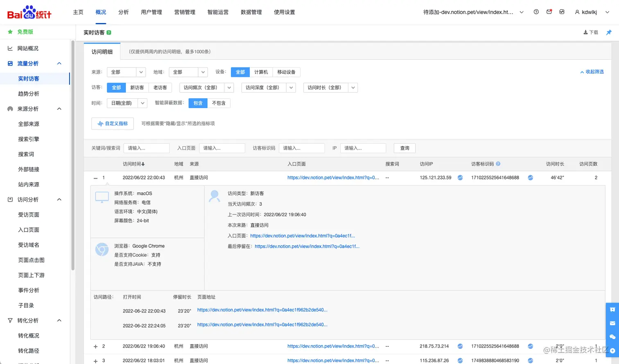Click the floating mail icon at right edge

click(612, 323)
